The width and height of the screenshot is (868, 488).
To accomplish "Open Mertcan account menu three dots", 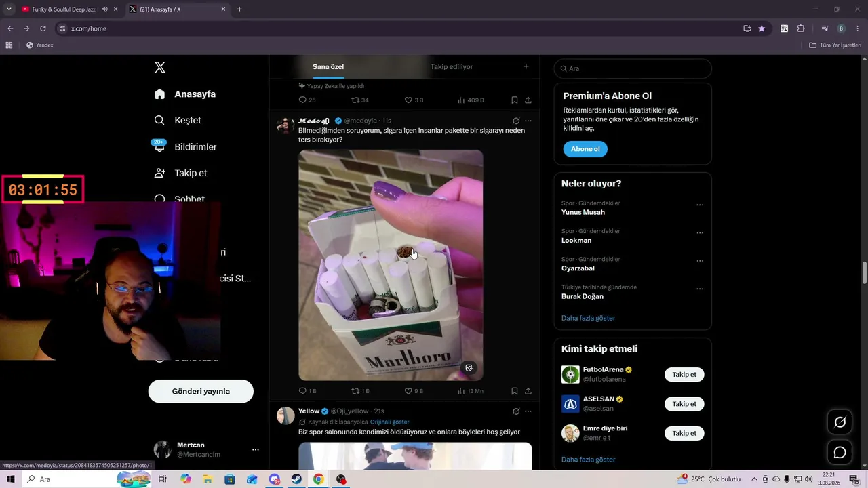I will 256,449.
